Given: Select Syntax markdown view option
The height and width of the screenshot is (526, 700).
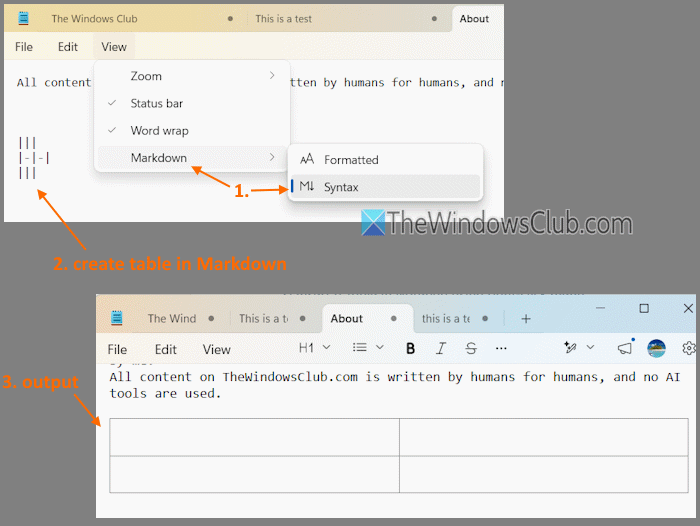Looking at the screenshot, I should [385, 187].
